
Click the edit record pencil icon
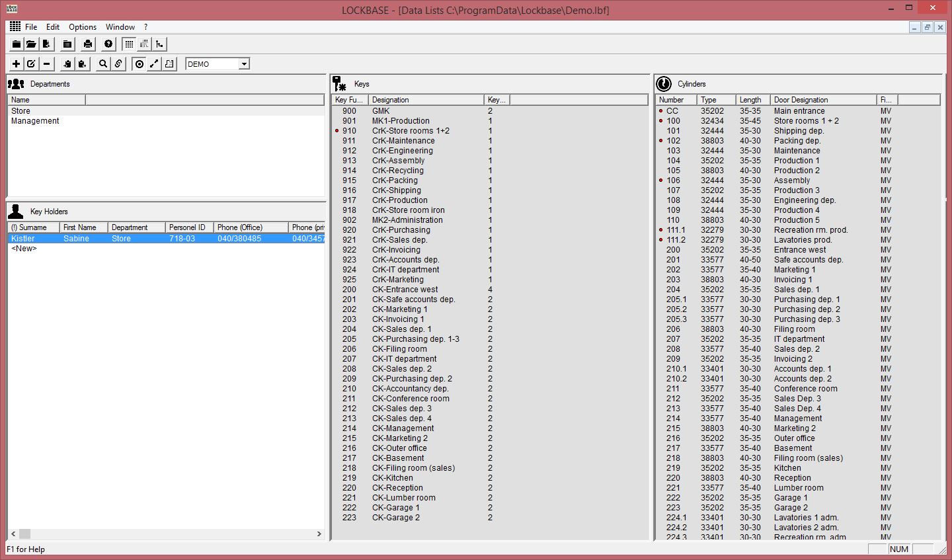pyautogui.click(x=31, y=64)
